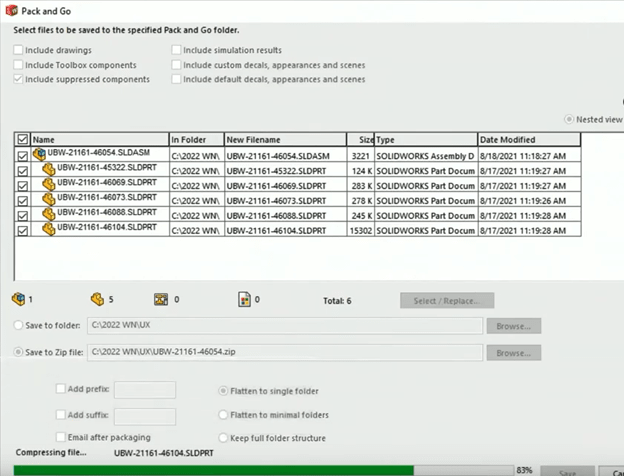Click the assembly count icon in summary row
The width and height of the screenshot is (624, 476).
[18, 299]
